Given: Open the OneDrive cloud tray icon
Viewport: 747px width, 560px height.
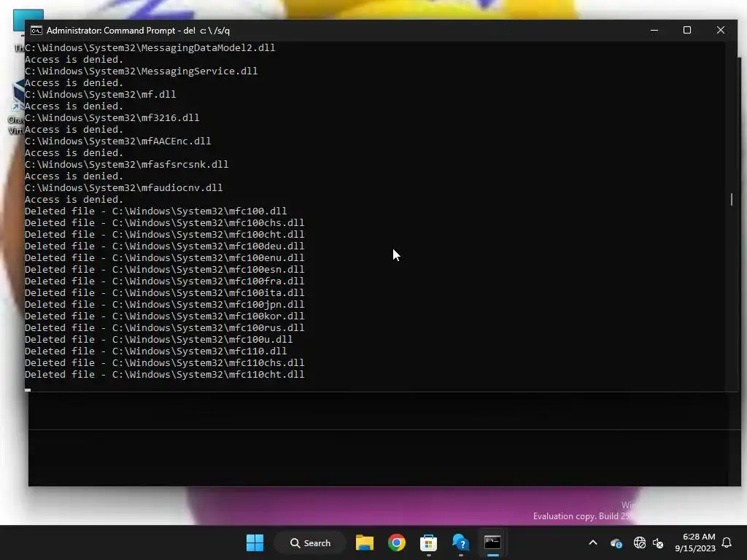Looking at the screenshot, I should (x=616, y=542).
